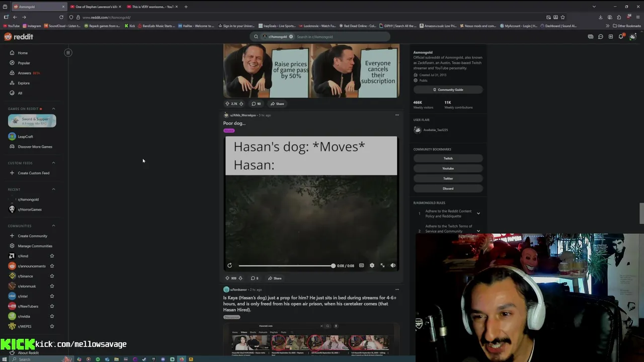Favorite r/elonmusk with the star
This screenshot has height=362, width=644.
click(x=52, y=286)
